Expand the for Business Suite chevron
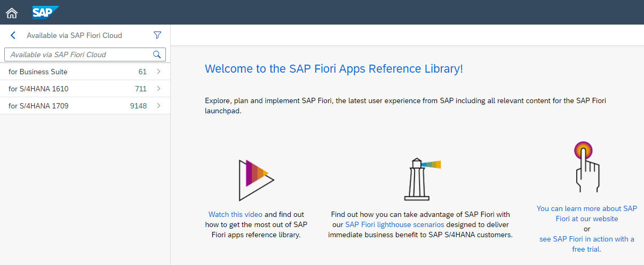The width and height of the screenshot is (644, 265). [x=159, y=72]
